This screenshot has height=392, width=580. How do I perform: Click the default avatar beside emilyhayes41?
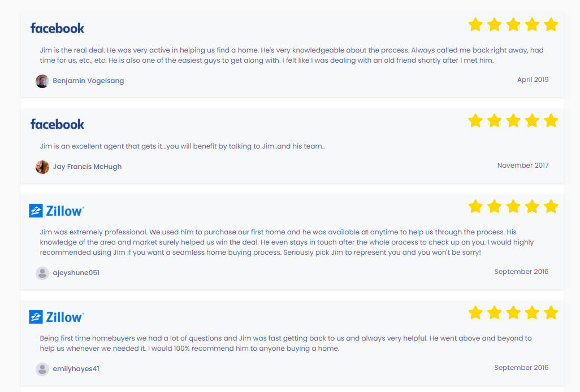click(42, 369)
